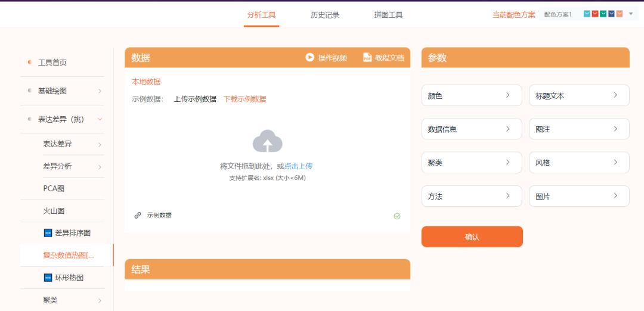
Task: Click the 下载示例数据 link
Action: (x=245, y=99)
